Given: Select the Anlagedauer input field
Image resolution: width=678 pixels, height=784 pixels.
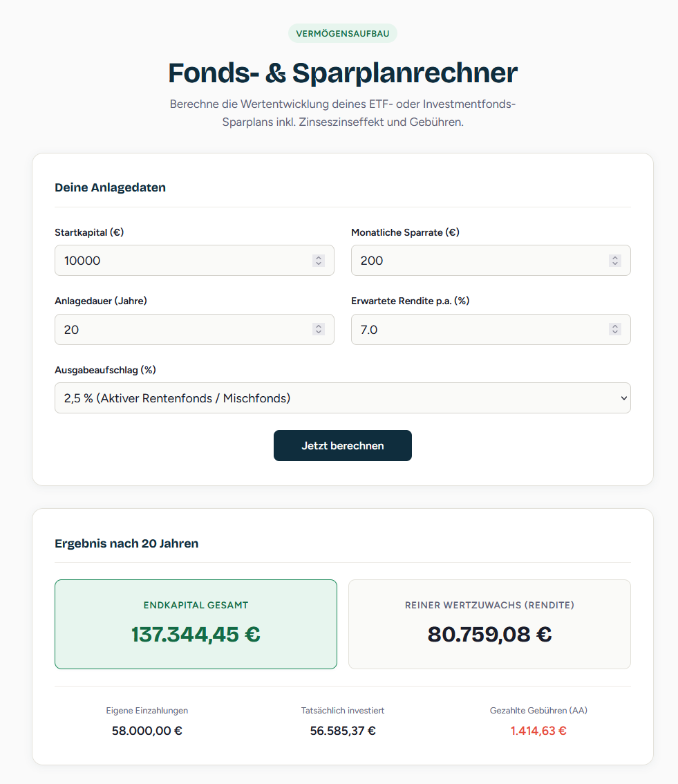Looking at the screenshot, I should [180, 329].
